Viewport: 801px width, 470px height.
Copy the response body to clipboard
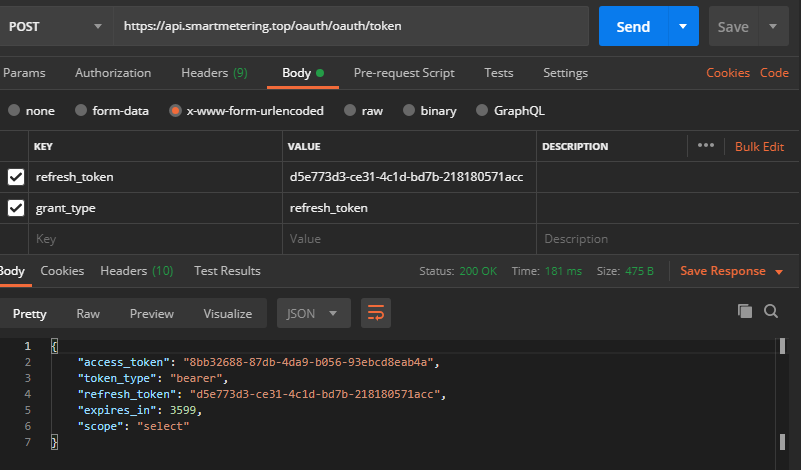pyautogui.click(x=745, y=311)
